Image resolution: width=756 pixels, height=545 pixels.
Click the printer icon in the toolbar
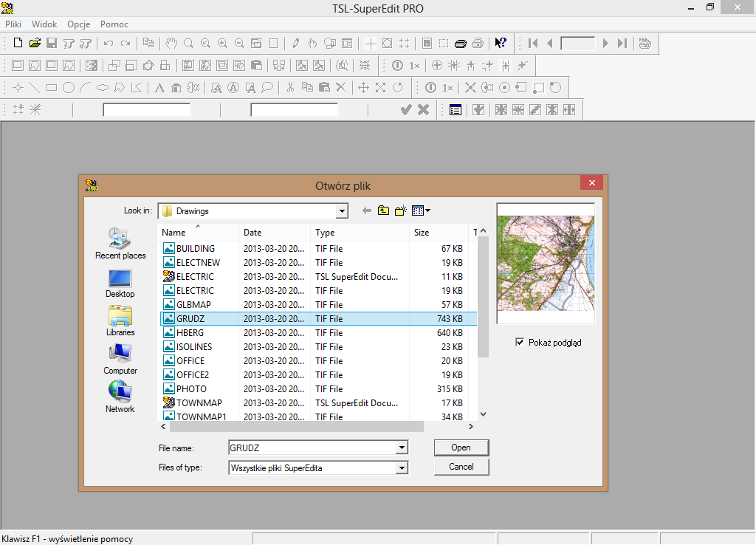(478, 44)
